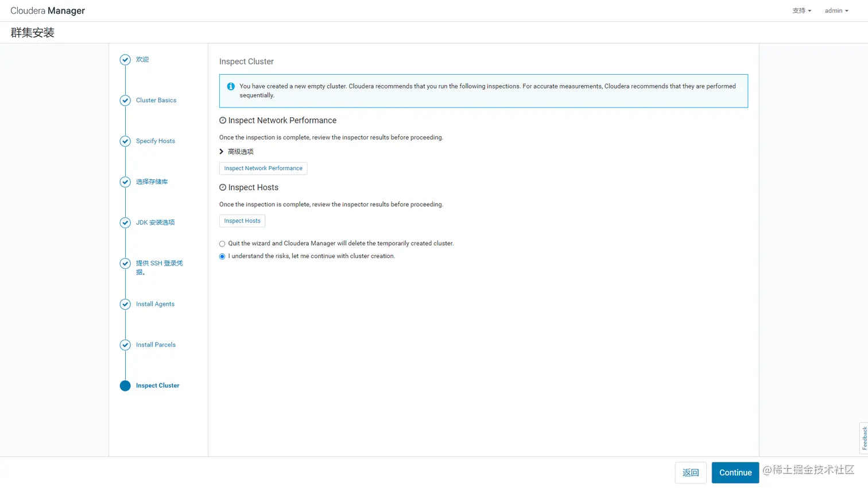Screen dimensions: 868x489
Task: Open the admin user dropdown
Action: click(x=836, y=11)
